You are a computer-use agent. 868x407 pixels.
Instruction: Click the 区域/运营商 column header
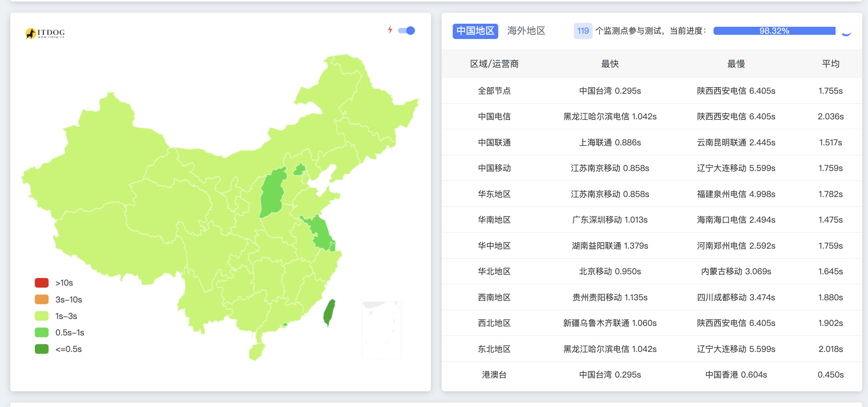point(494,64)
